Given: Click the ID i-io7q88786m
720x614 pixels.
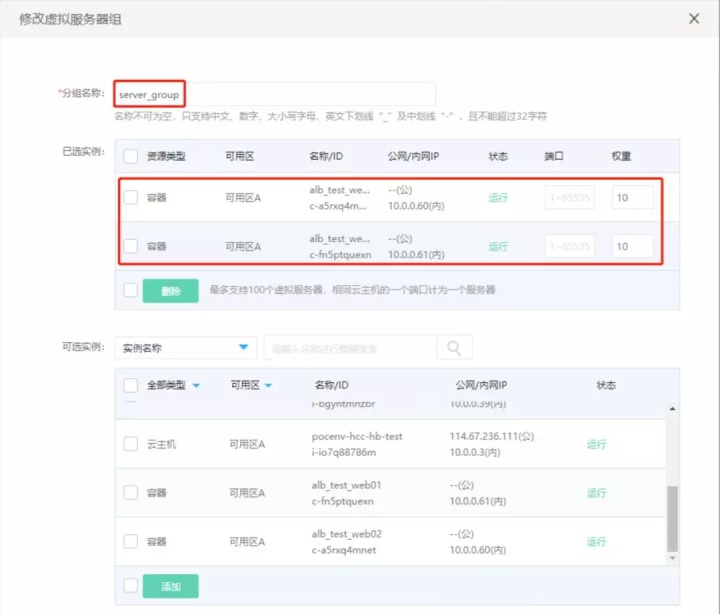Looking at the screenshot, I should 343,452.
